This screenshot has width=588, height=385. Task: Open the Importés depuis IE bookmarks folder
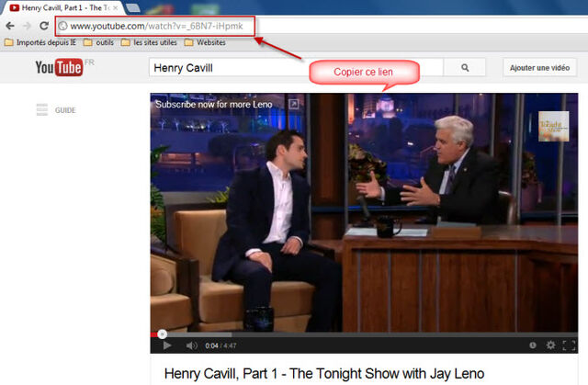coord(40,42)
